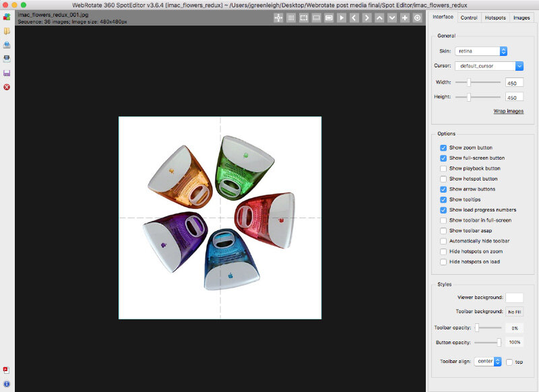Image resolution: width=539 pixels, height=392 pixels.
Task: Click the blue info about icon
Action: click(x=7, y=384)
